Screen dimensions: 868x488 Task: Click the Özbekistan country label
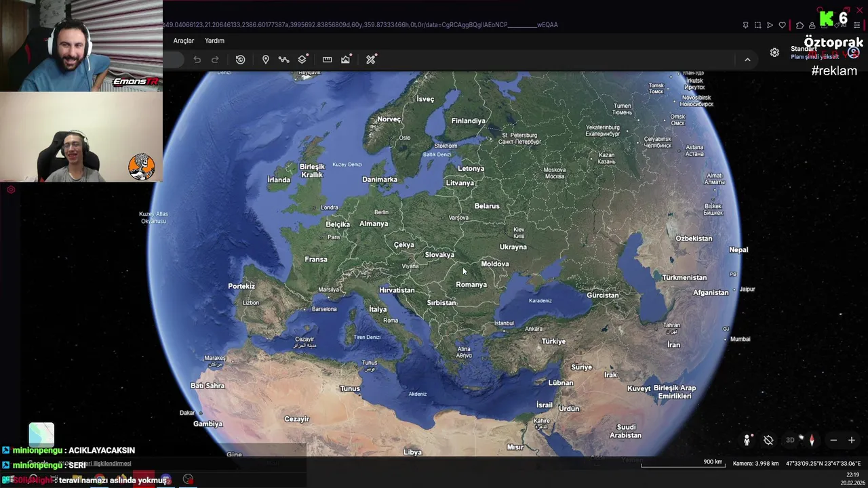coord(694,239)
